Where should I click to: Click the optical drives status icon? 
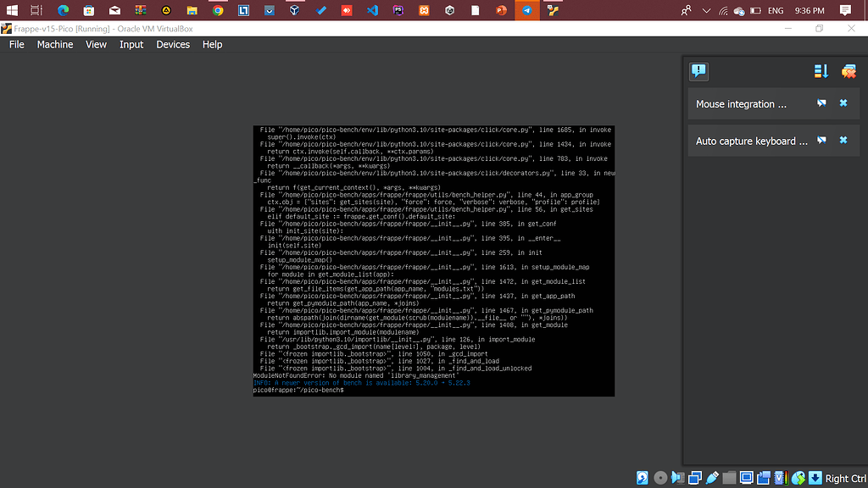(660, 477)
